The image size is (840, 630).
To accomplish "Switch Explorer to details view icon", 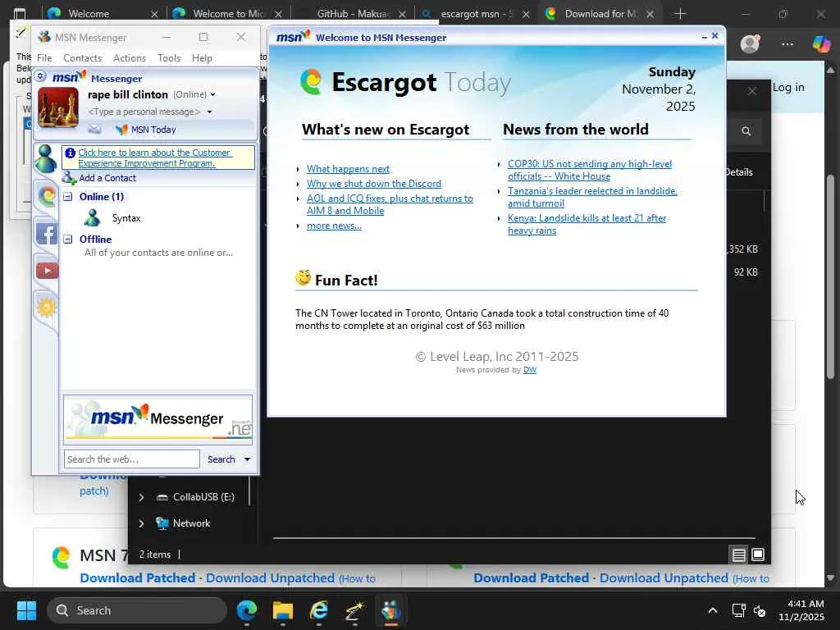I will pyautogui.click(x=738, y=555).
